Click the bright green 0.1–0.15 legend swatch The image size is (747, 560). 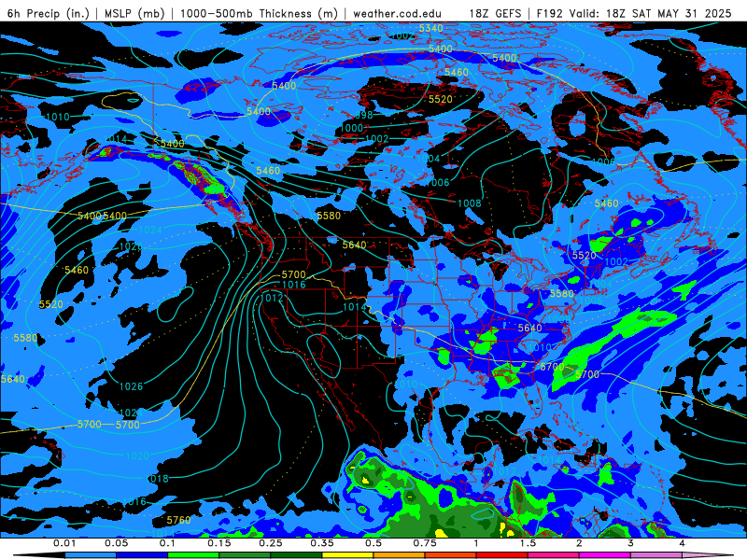coord(193,555)
